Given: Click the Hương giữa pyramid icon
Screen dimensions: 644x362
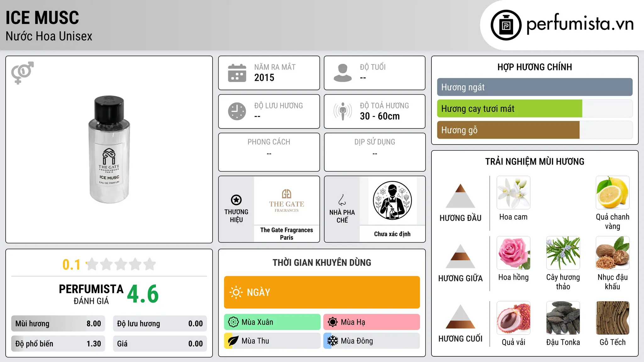Looking at the screenshot, I should click(x=460, y=256).
